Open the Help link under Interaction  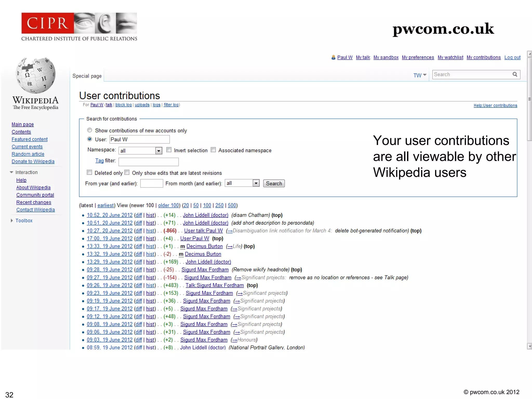pos(21,180)
